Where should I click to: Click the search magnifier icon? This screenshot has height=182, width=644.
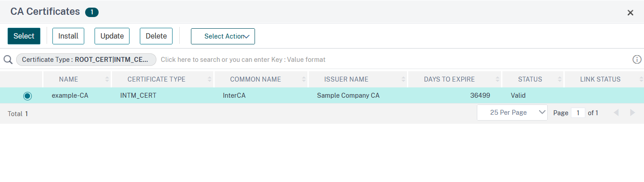click(8, 60)
